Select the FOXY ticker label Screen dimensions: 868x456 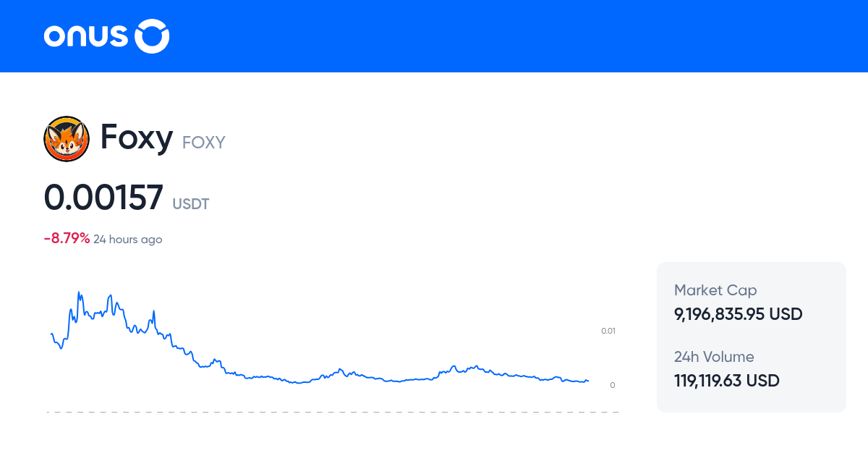click(x=203, y=143)
